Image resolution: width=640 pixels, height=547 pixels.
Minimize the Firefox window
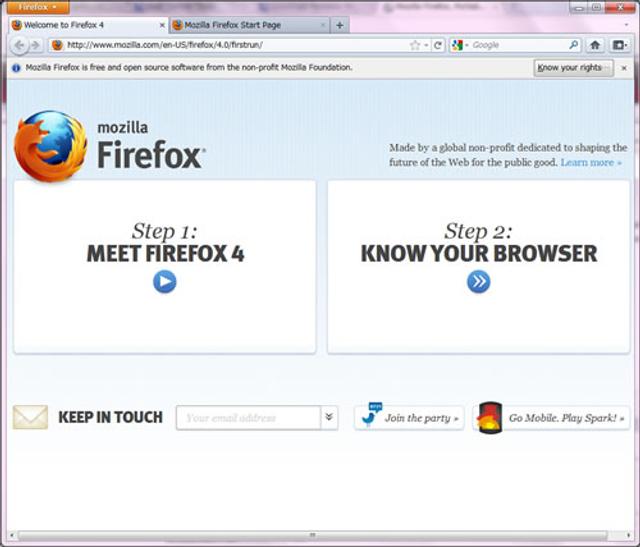point(578,7)
